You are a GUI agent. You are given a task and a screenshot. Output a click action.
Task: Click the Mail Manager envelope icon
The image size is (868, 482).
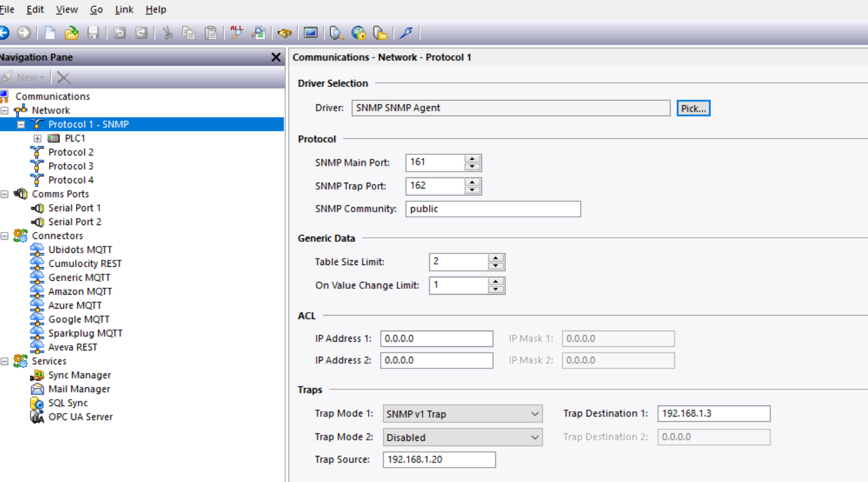tap(37, 389)
